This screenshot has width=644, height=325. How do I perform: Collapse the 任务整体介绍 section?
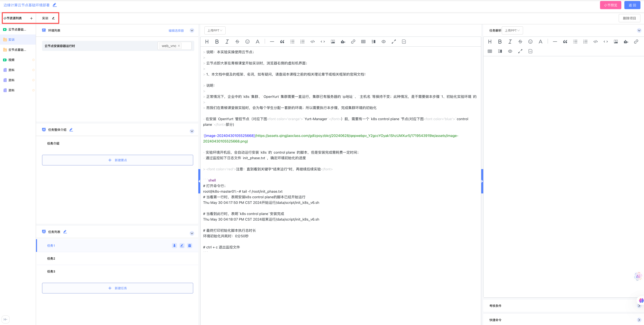[x=192, y=131]
